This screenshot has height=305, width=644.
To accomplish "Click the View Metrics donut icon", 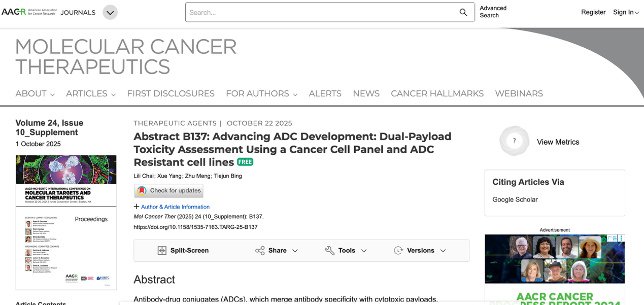I will (514, 141).
